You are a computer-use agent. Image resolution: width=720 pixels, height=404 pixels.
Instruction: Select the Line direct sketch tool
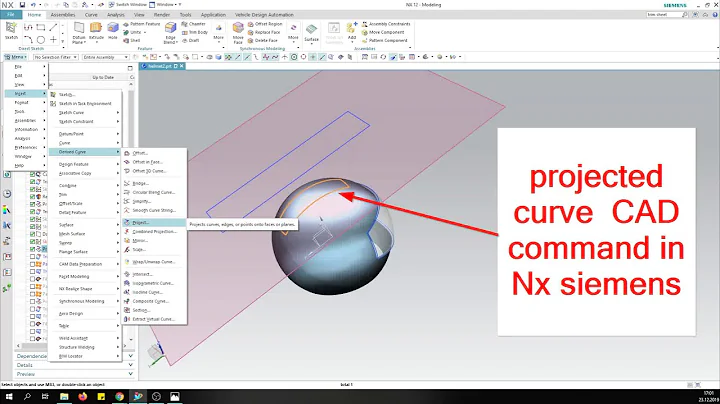53,28
